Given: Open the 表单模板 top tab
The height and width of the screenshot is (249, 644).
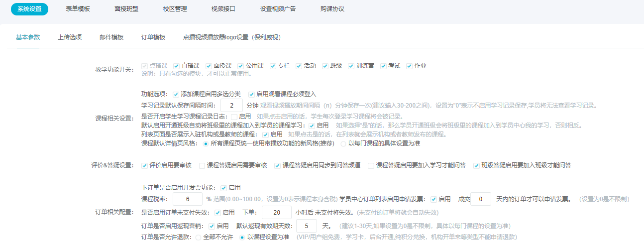Looking at the screenshot, I should pyautogui.click(x=78, y=9).
